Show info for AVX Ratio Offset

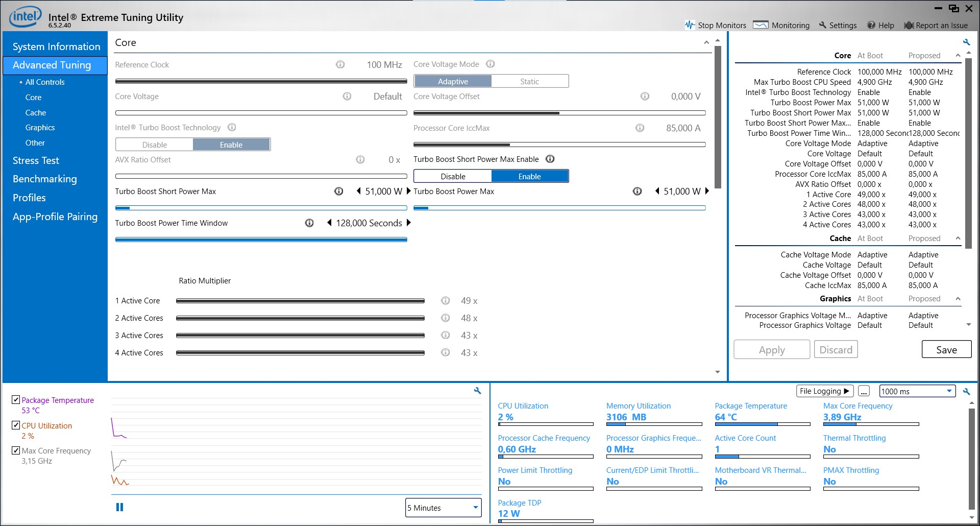(360, 159)
